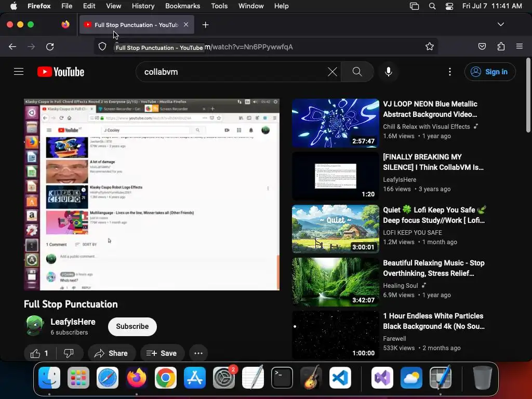Click the Share button
532x399 pixels.
click(112, 353)
